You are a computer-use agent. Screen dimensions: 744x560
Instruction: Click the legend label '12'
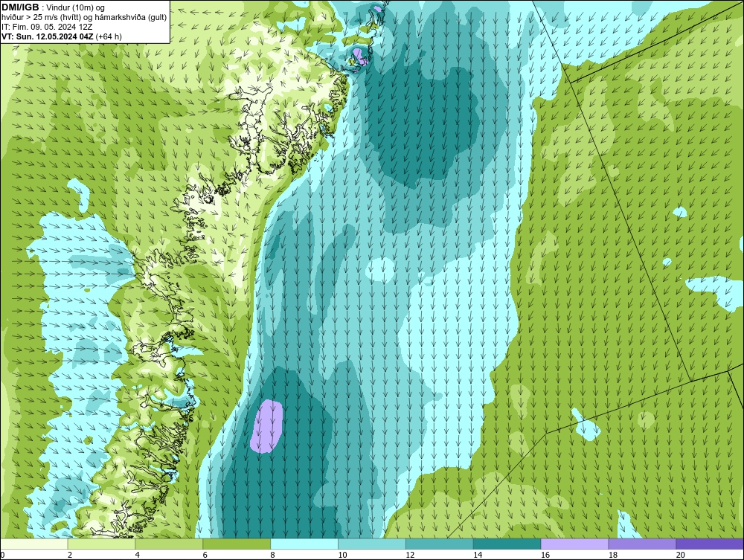(410, 555)
